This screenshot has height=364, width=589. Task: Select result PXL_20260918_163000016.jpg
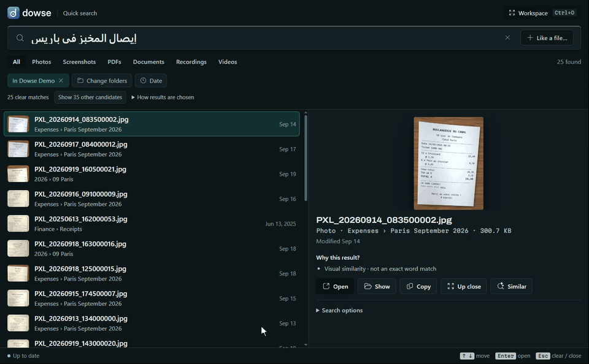tap(152, 248)
